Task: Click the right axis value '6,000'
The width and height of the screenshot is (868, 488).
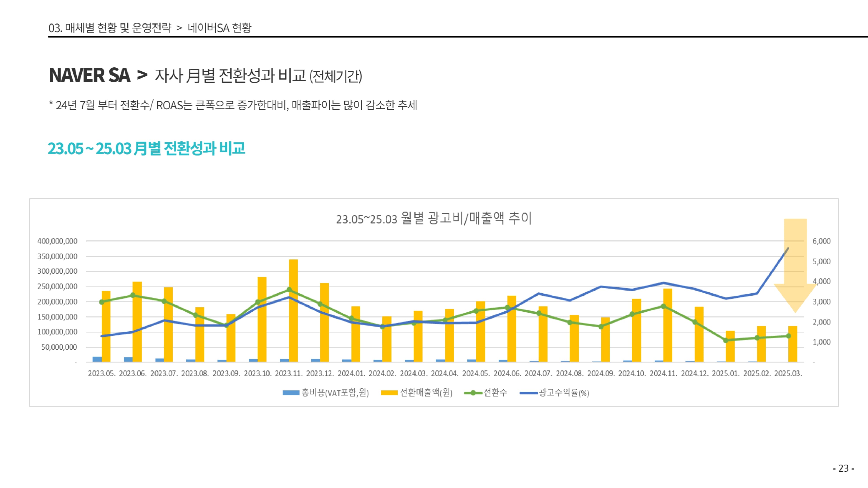Action: (822, 241)
